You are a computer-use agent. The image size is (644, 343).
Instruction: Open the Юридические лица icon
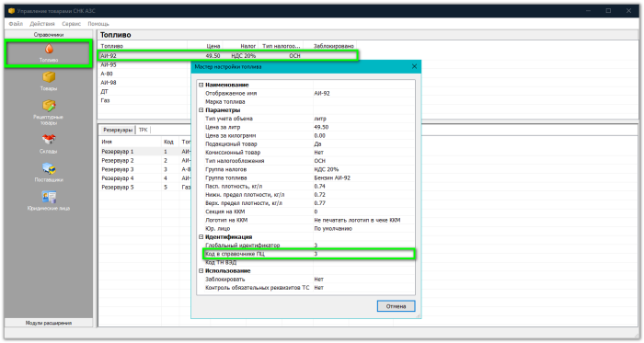49,197
